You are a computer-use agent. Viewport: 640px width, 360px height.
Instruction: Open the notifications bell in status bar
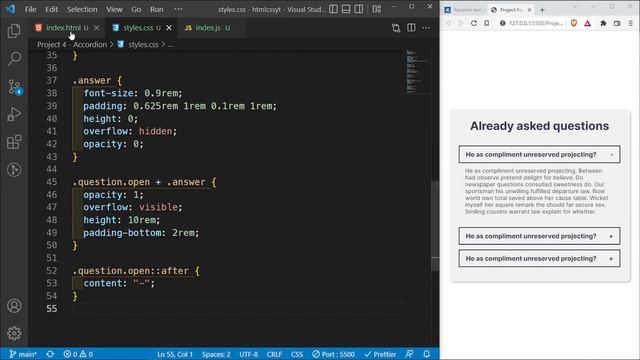[x=427, y=354]
